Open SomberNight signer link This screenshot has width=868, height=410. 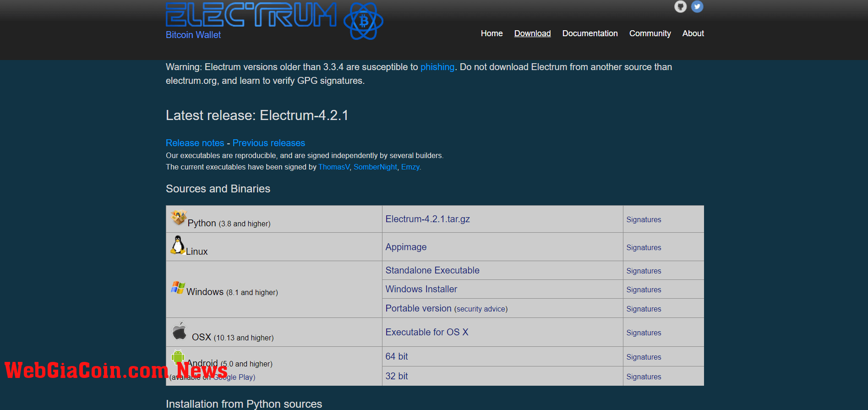coord(375,167)
